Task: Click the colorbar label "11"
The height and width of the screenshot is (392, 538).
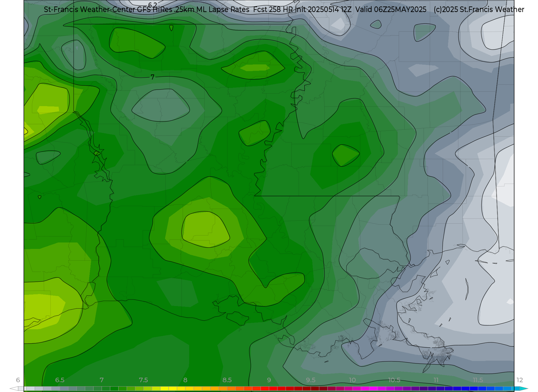Action: (x=436, y=380)
